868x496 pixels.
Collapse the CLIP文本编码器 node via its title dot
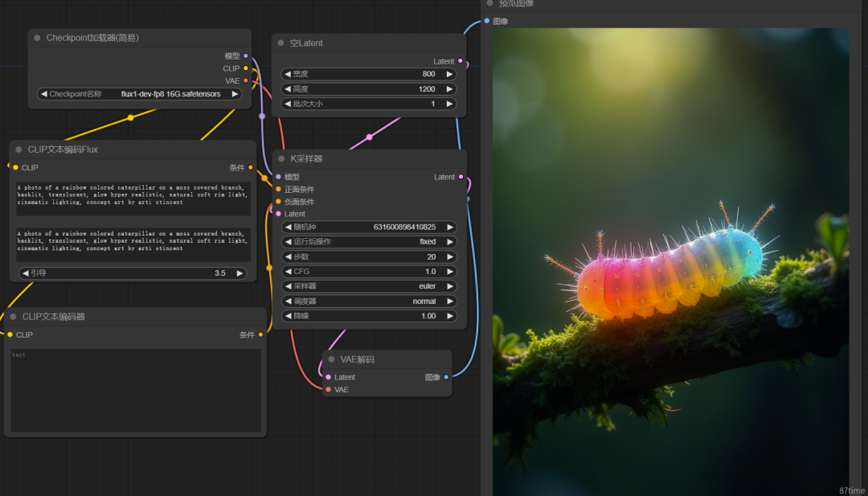coord(14,317)
